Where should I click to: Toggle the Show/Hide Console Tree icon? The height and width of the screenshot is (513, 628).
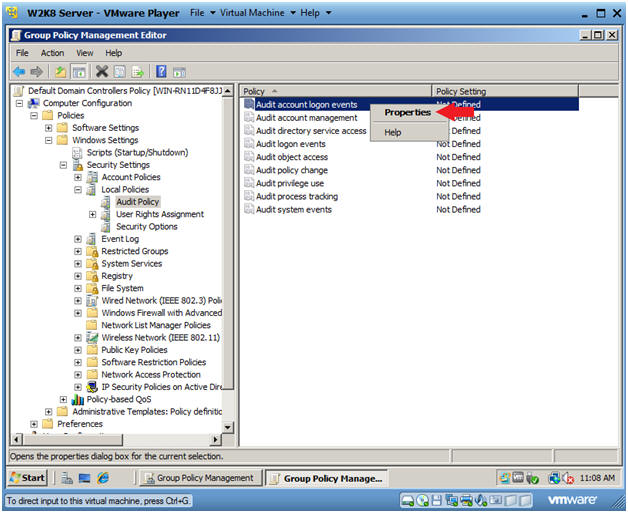79,72
